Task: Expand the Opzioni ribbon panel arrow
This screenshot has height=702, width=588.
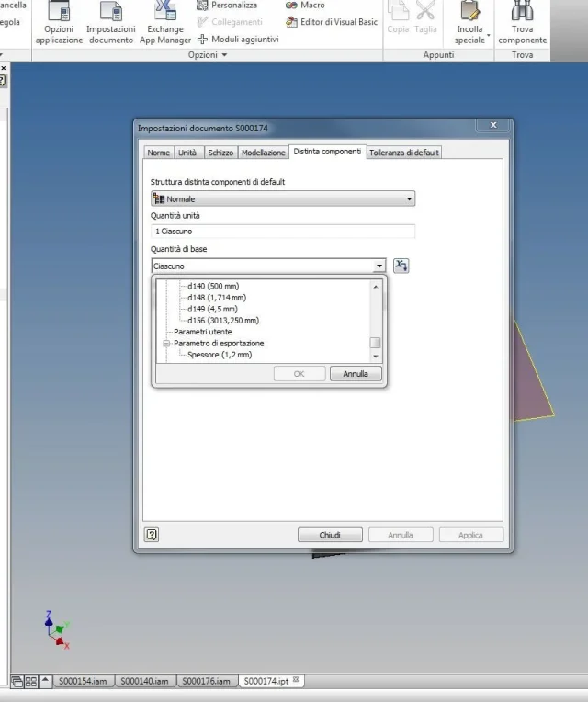Action: (225, 54)
